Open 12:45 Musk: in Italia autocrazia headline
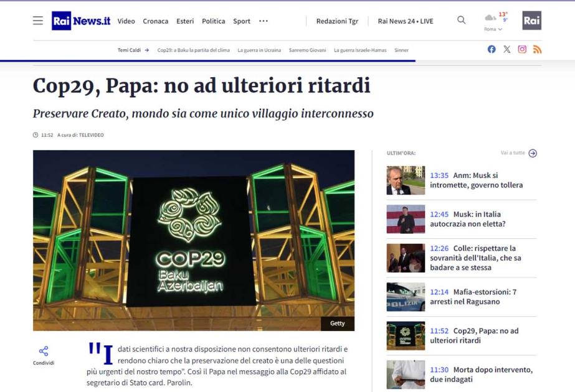575x392 pixels. (x=468, y=219)
